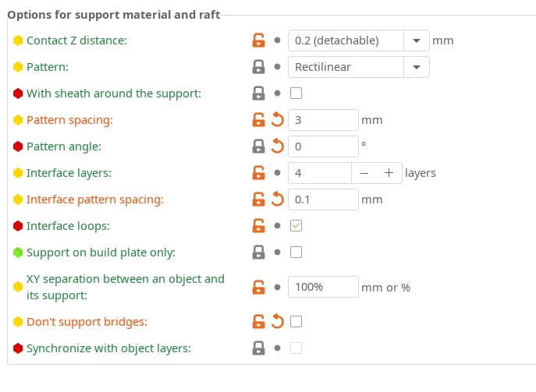This screenshot has width=536, height=392.
Task: Click the orange padlock for Interface layers
Action: [x=258, y=173]
